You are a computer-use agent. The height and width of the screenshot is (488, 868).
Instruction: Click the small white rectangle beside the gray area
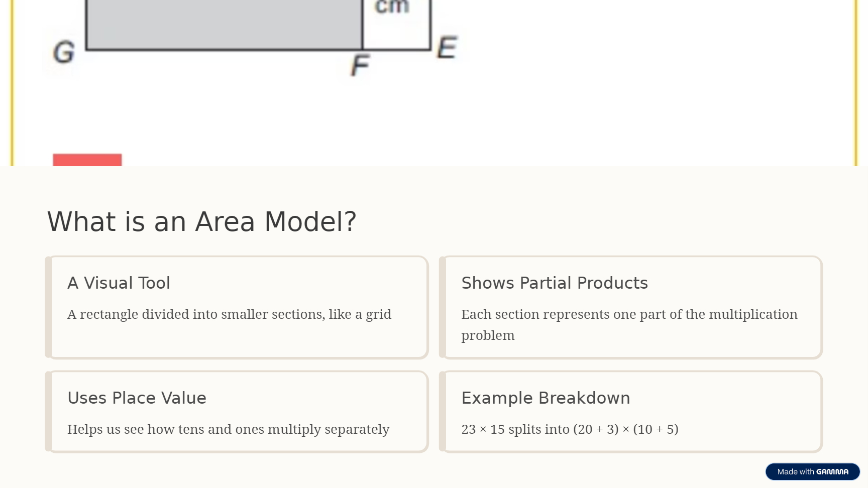coord(397,31)
